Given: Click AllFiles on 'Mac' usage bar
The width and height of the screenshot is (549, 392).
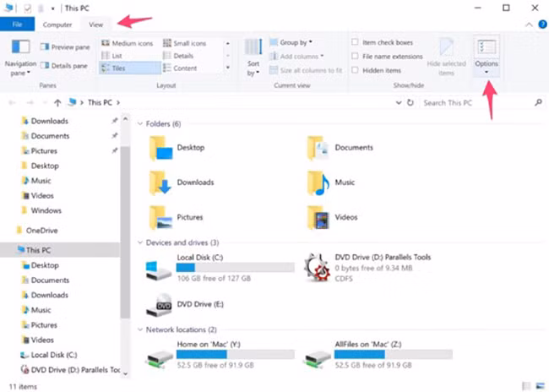Looking at the screenshot, I should (x=394, y=355).
